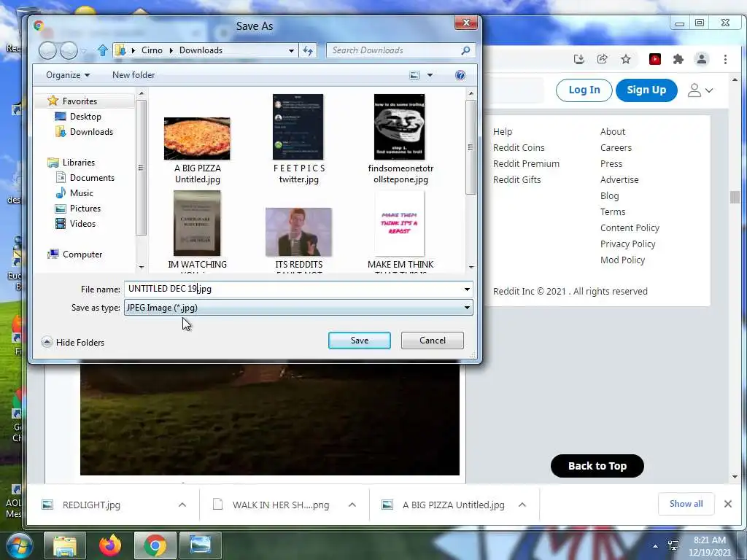747x560 pixels.
Task: Open the Chrome extensions puzzle icon
Action: click(678, 59)
